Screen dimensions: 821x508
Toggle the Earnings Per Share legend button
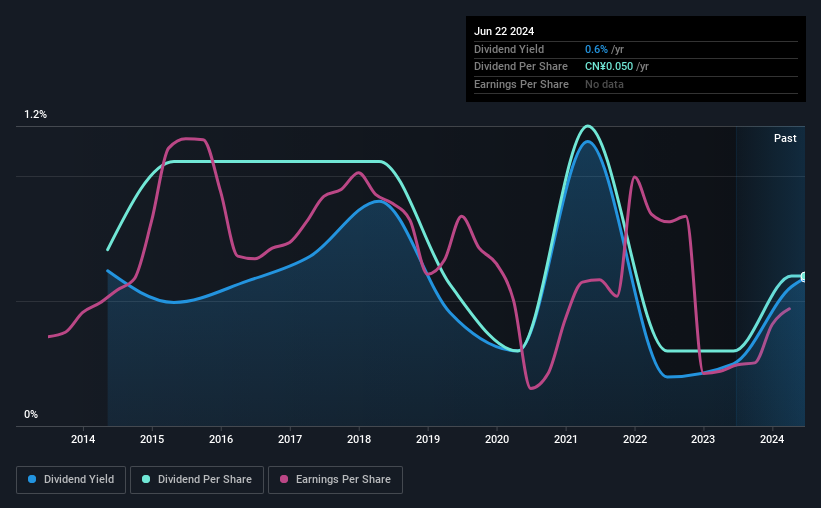[x=336, y=480]
